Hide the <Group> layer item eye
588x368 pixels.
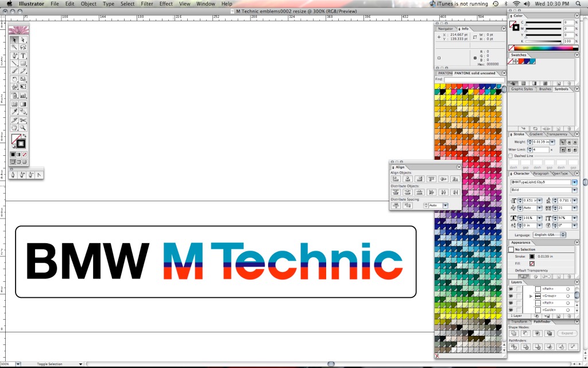[x=510, y=296]
